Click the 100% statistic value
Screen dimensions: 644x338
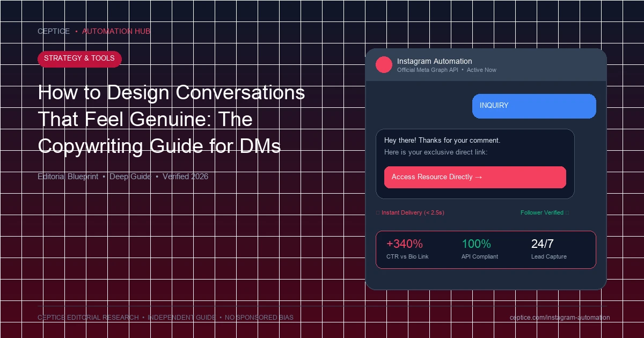pyautogui.click(x=476, y=244)
